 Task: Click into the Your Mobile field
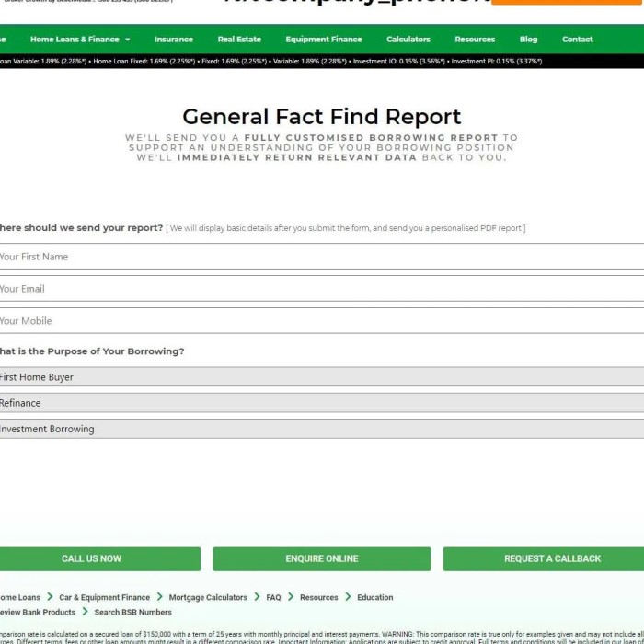point(322,321)
